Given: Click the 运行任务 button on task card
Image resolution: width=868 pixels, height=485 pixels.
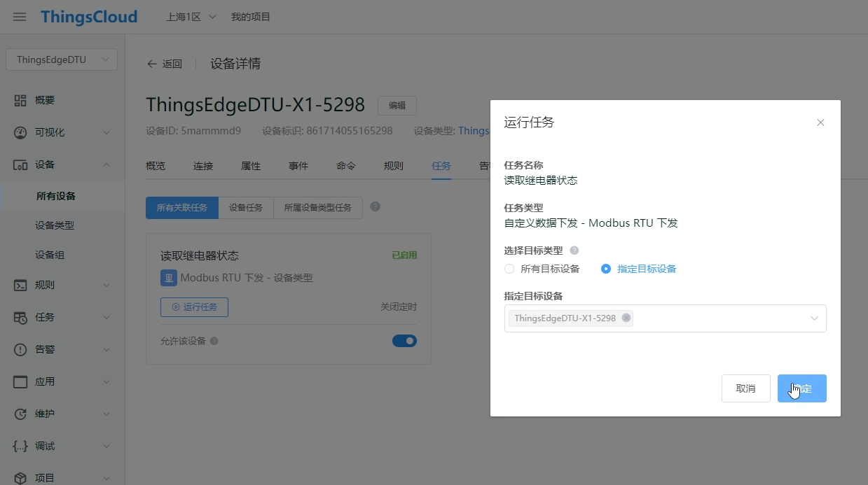Looking at the screenshot, I should pos(194,307).
